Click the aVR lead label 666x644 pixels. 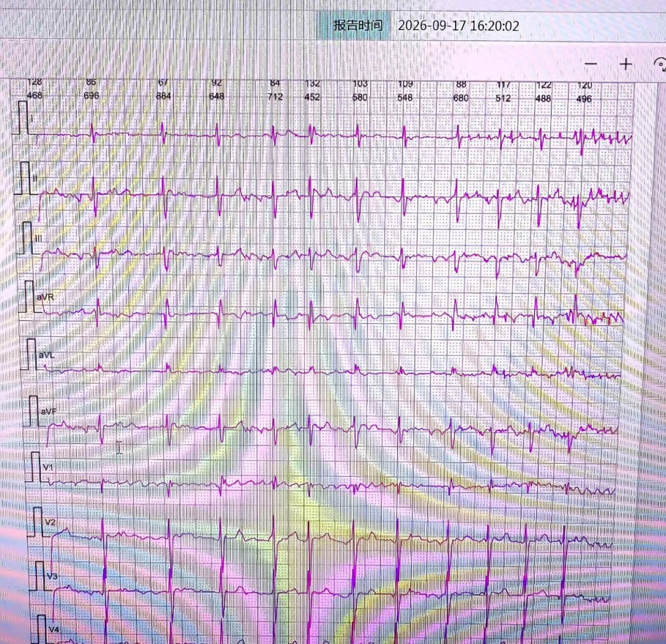[46, 297]
